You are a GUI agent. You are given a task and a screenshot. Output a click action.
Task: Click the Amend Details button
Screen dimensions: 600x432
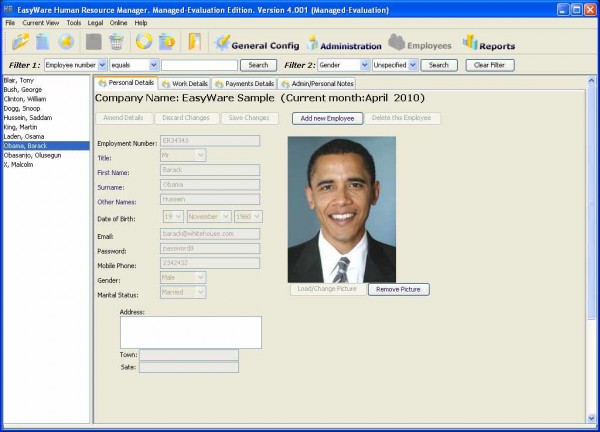click(x=123, y=118)
